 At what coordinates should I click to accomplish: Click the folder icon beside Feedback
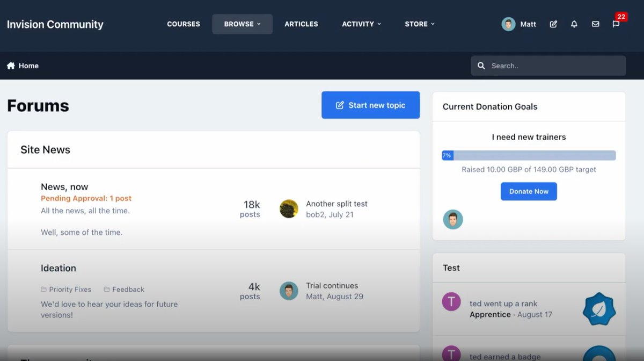click(x=107, y=289)
